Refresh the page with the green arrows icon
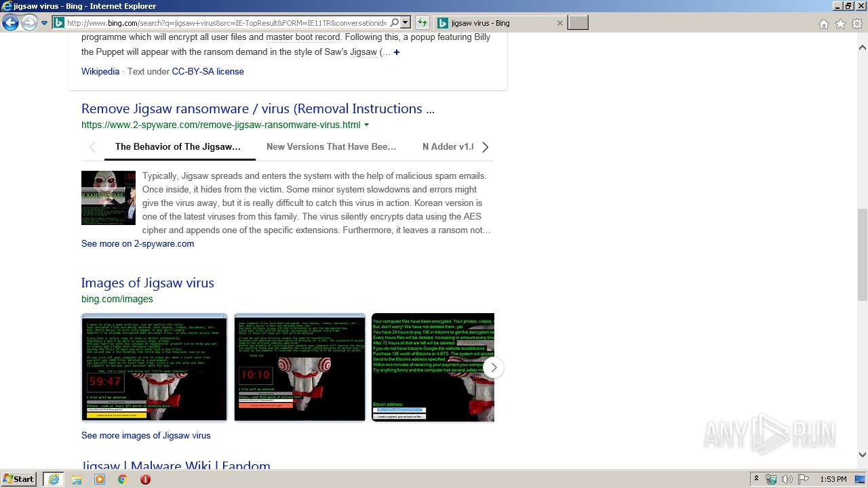868x488 pixels. (422, 23)
